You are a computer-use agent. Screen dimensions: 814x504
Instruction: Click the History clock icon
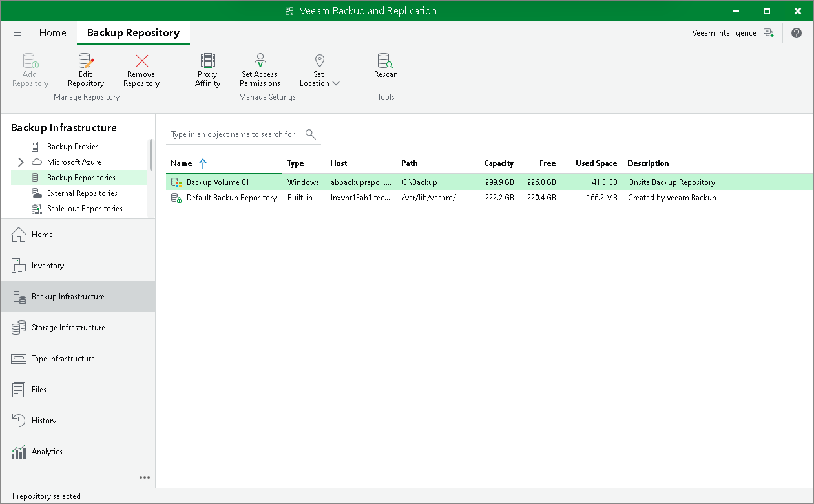click(19, 421)
